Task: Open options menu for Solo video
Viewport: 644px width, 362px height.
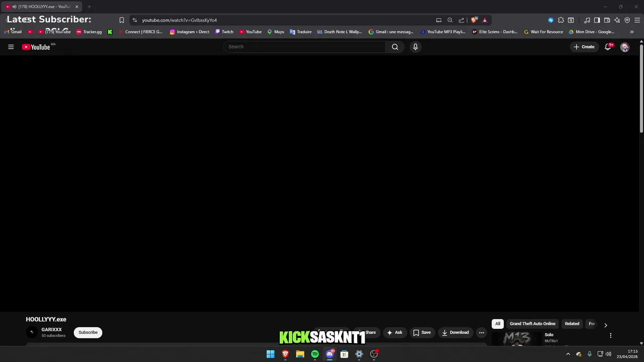Action: 610,335
